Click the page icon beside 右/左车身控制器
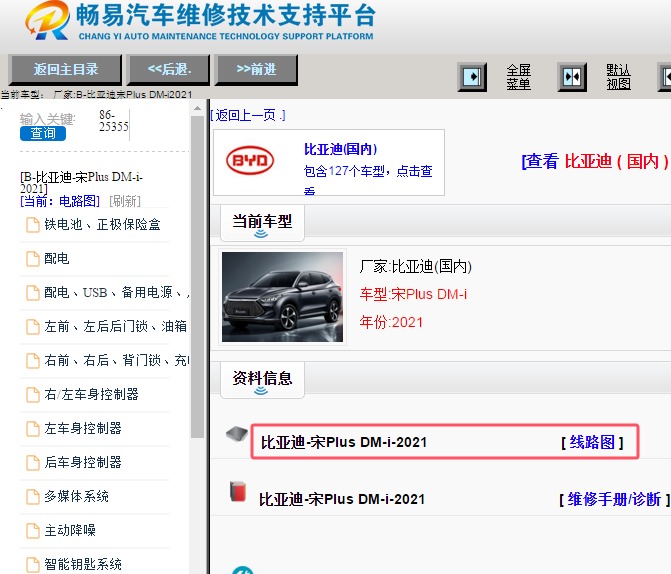This screenshot has height=574, width=671. point(33,395)
